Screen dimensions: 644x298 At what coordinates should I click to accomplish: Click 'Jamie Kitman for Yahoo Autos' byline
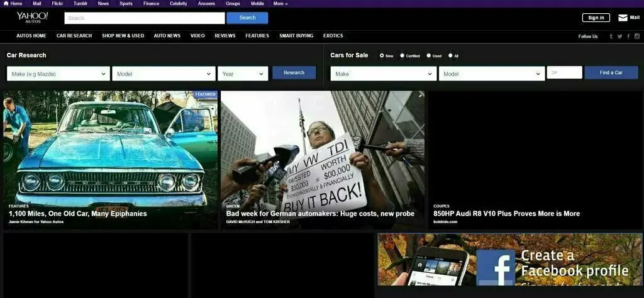(x=36, y=222)
